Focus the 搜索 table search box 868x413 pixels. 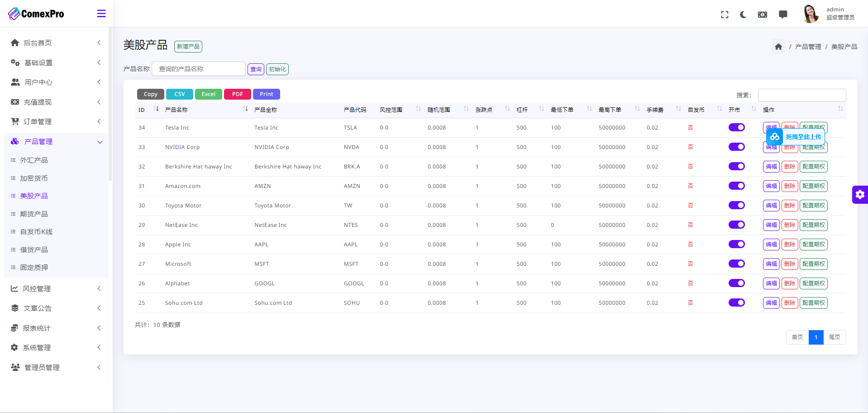tap(802, 95)
